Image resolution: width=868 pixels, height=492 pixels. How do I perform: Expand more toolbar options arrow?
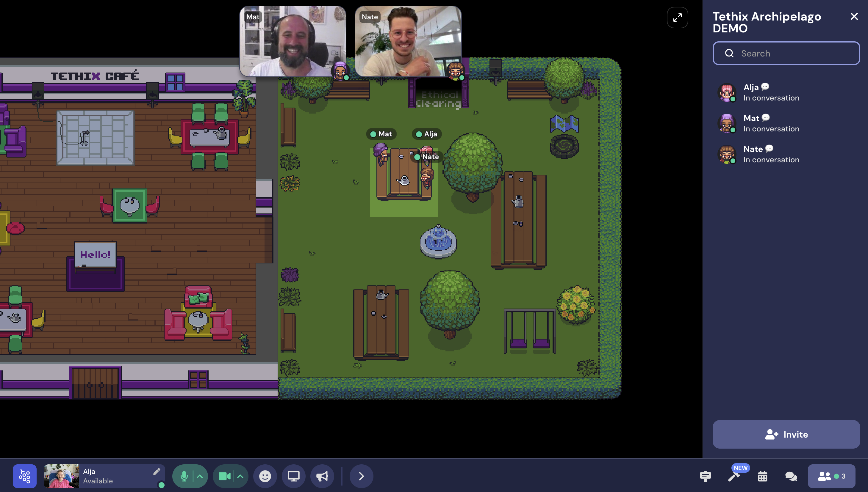tap(361, 476)
